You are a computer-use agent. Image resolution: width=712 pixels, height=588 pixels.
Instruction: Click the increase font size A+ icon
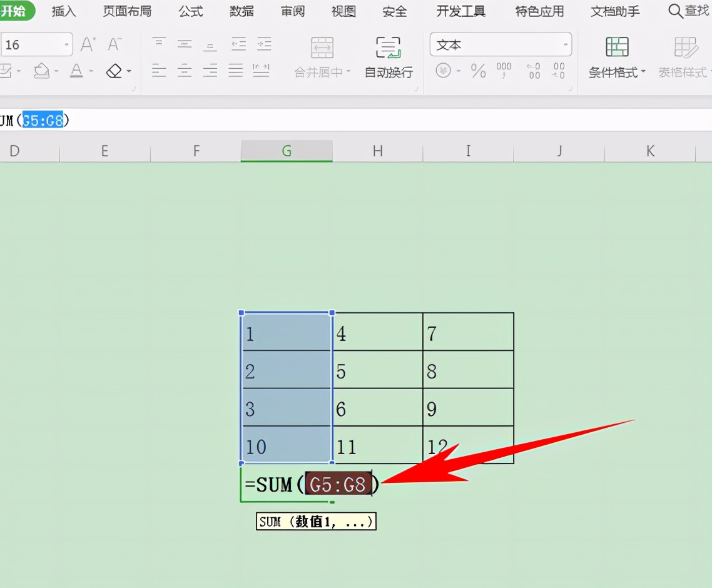(x=86, y=43)
